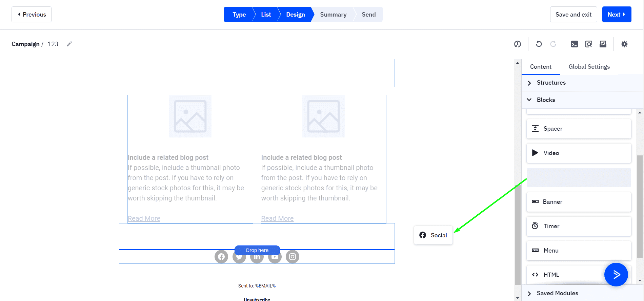Expand the Structures section
644x301 pixels.
tap(551, 83)
